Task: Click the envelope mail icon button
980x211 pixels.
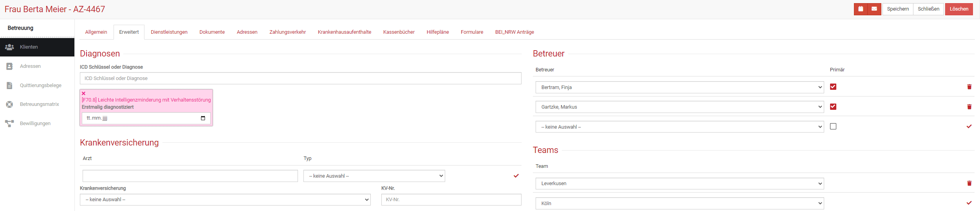Action: tap(874, 9)
